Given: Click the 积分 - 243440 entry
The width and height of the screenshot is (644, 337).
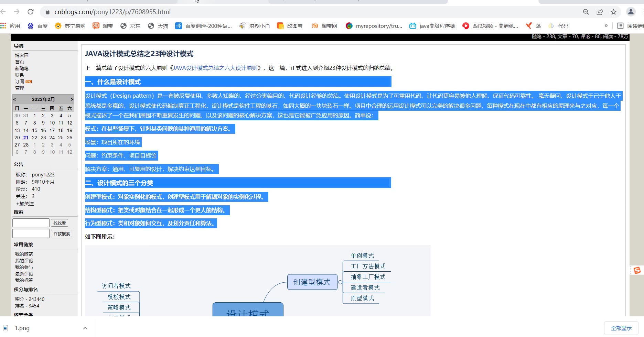Looking at the screenshot, I should [30, 299].
